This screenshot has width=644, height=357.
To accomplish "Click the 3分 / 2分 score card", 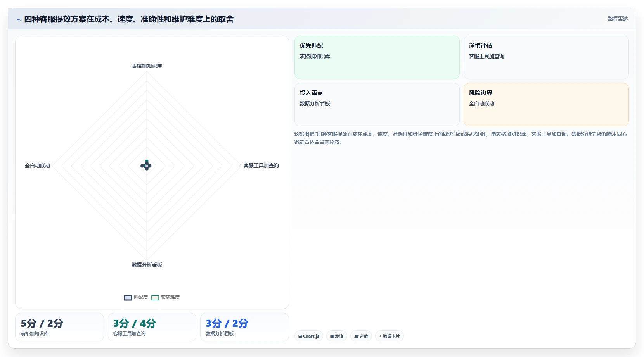I will pyautogui.click(x=244, y=327).
